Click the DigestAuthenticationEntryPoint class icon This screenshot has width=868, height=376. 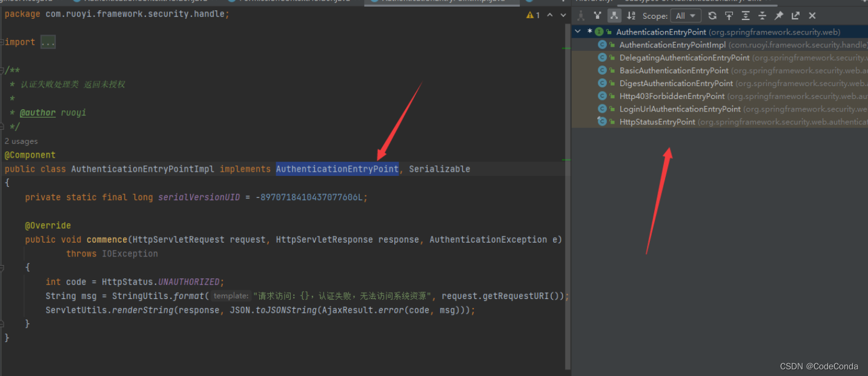tap(602, 83)
